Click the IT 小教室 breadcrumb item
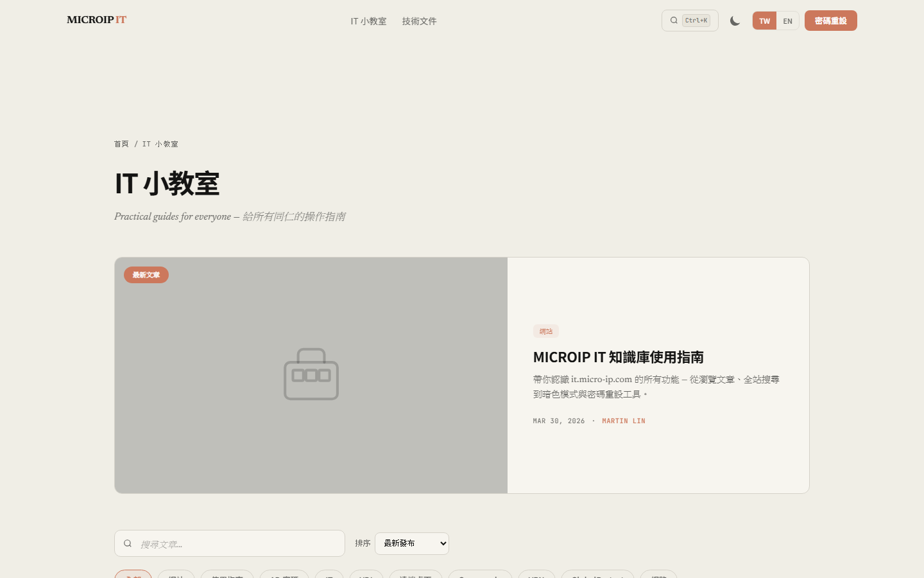Screen dimensions: 924x578 tap(160, 144)
